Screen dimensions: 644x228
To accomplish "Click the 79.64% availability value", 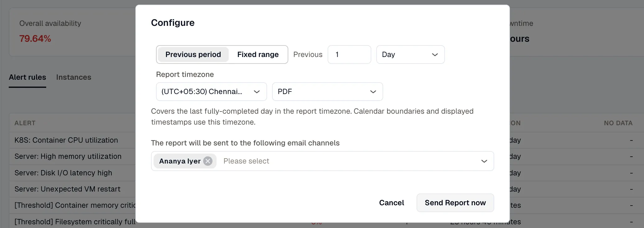I will 35,39.
